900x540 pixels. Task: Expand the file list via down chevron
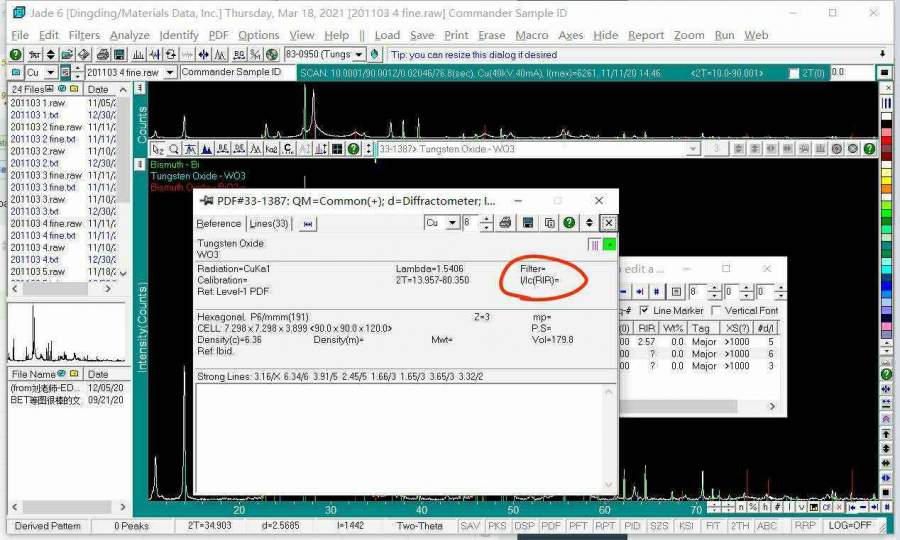[123, 273]
